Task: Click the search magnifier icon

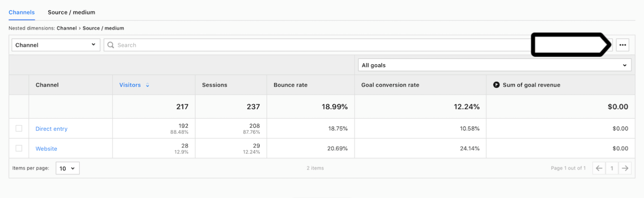Action: coord(111,45)
